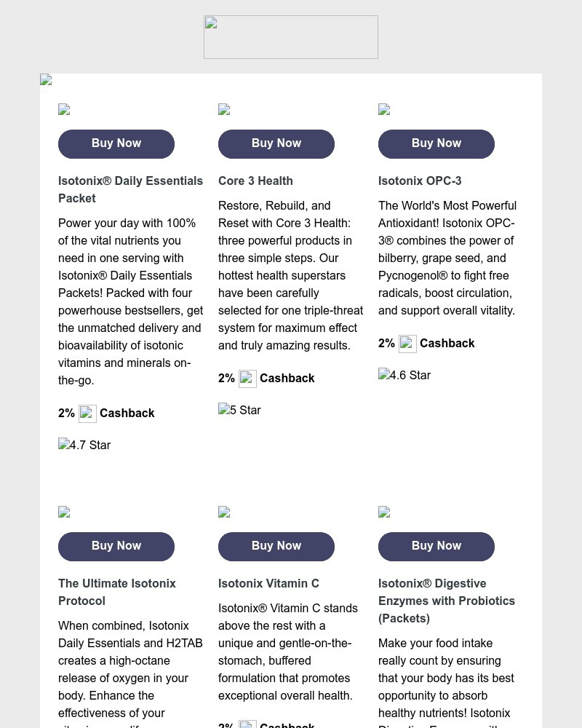Viewport: 582px width, 728px height.
Task: Click Buy Now for Isotonix OPC-3
Action: tap(436, 144)
